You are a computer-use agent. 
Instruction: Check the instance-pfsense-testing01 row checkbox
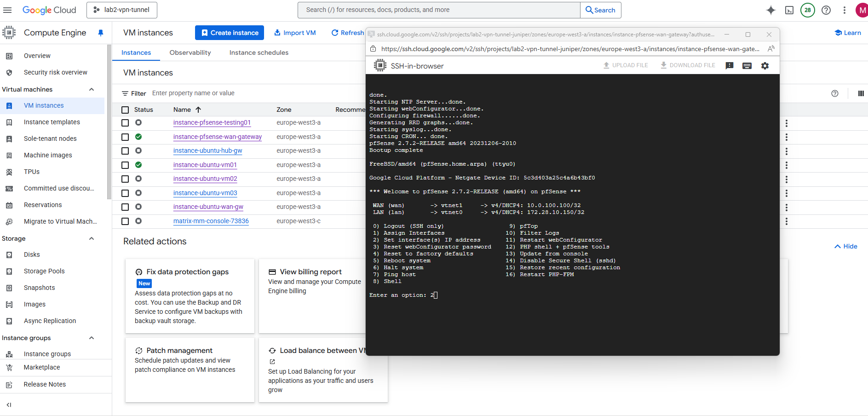click(x=125, y=123)
